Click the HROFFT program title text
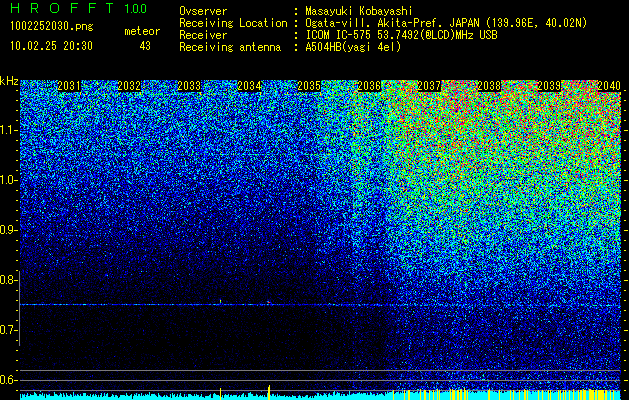629x400 pixels. pos(62,8)
